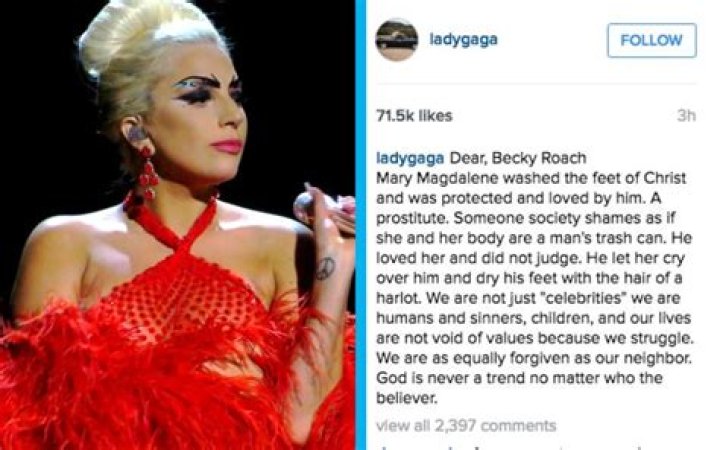Click the blue vertical divider bar
This screenshot has height=450, width=720.
(361, 225)
